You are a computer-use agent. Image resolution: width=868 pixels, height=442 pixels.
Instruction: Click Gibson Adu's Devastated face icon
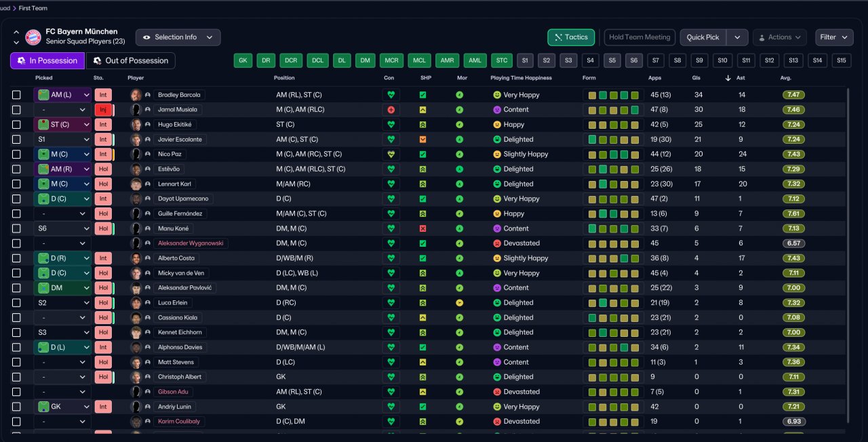[496, 392]
